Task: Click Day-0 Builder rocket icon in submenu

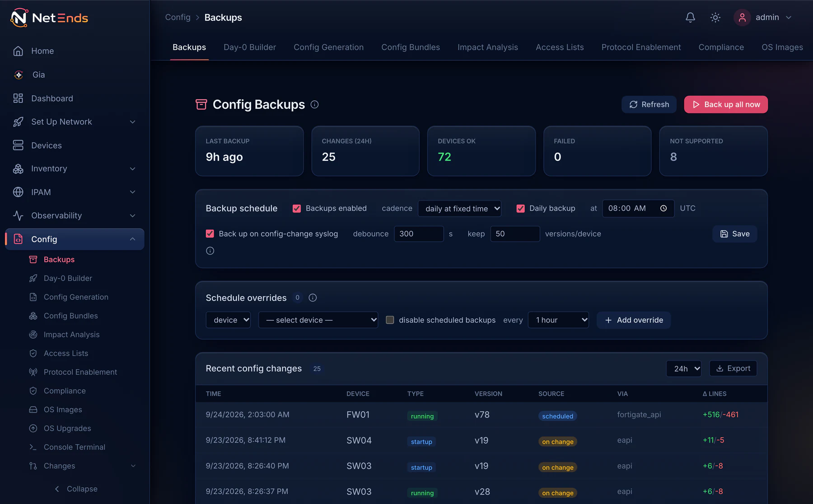Action: (33, 278)
